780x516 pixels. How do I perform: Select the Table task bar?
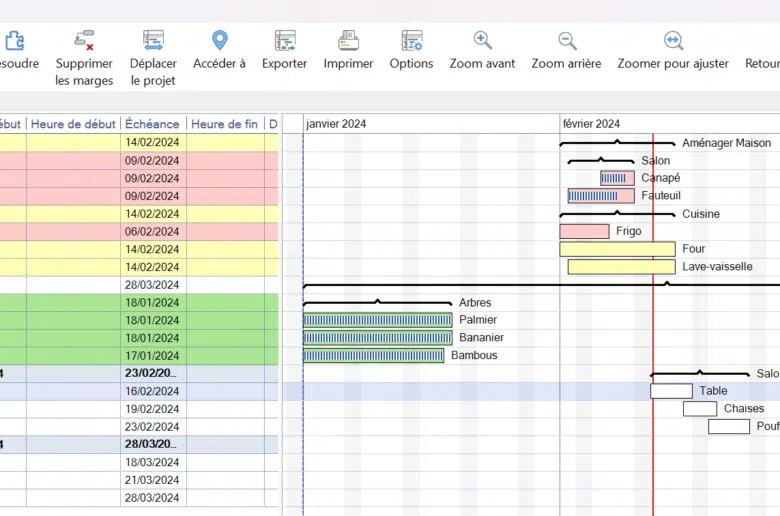[671, 391]
